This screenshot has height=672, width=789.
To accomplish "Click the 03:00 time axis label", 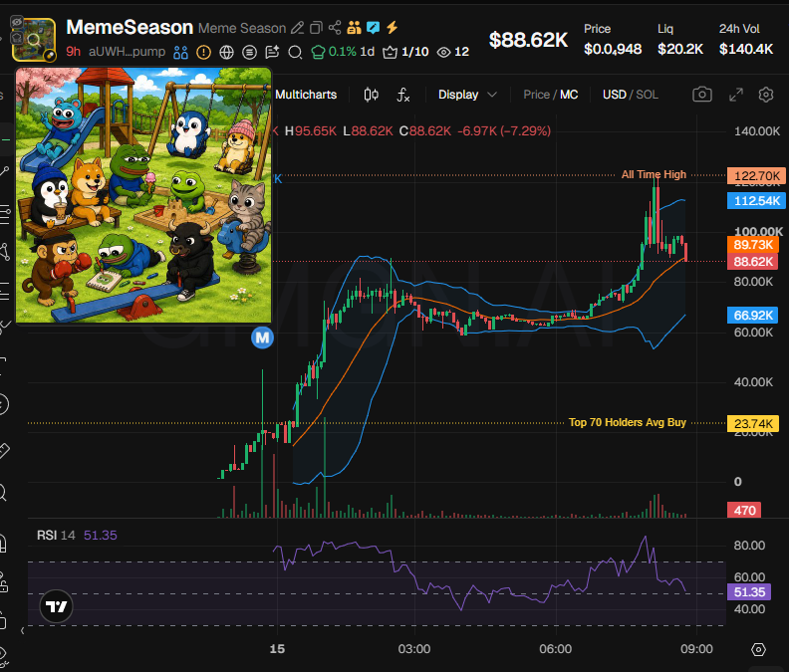I will (x=414, y=649).
